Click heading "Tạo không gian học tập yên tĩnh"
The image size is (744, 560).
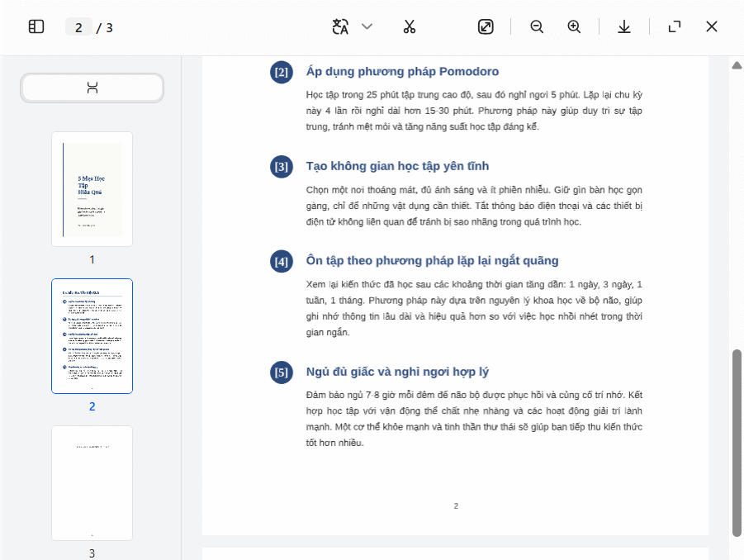[x=397, y=166]
